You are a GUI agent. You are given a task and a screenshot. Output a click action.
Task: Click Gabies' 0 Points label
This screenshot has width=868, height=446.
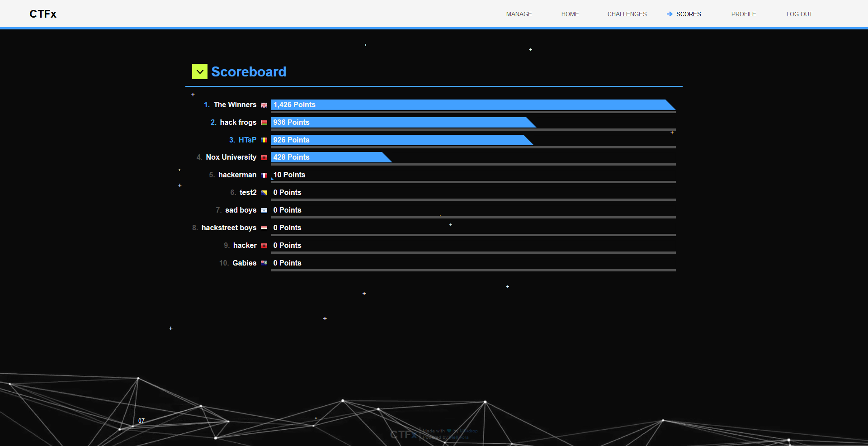point(287,263)
